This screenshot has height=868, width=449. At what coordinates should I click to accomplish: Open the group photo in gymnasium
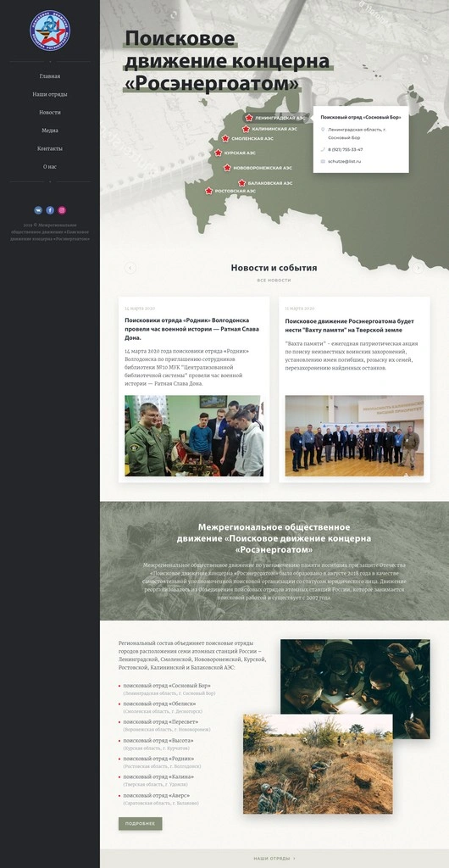coord(354,436)
